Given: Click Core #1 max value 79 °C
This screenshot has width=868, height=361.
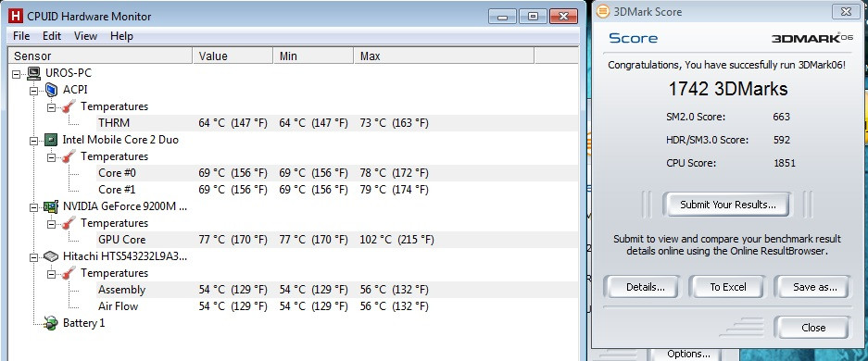Looking at the screenshot, I should [394, 190].
